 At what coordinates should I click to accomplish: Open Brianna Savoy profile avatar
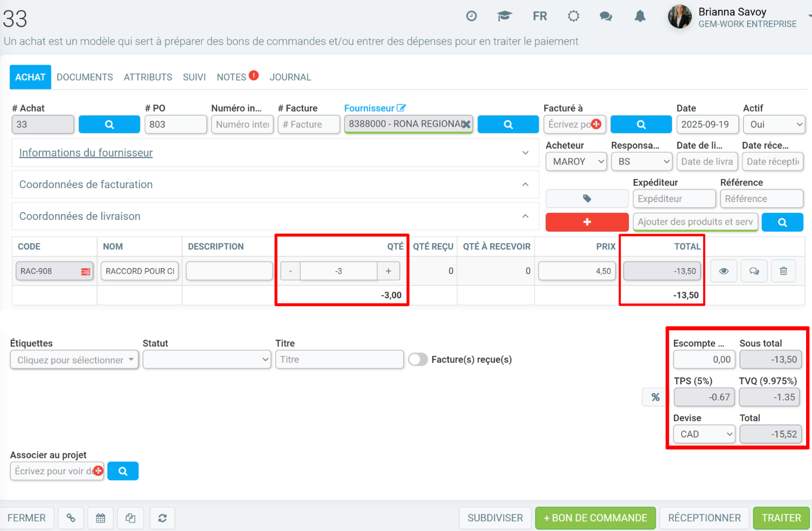pos(679,17)
